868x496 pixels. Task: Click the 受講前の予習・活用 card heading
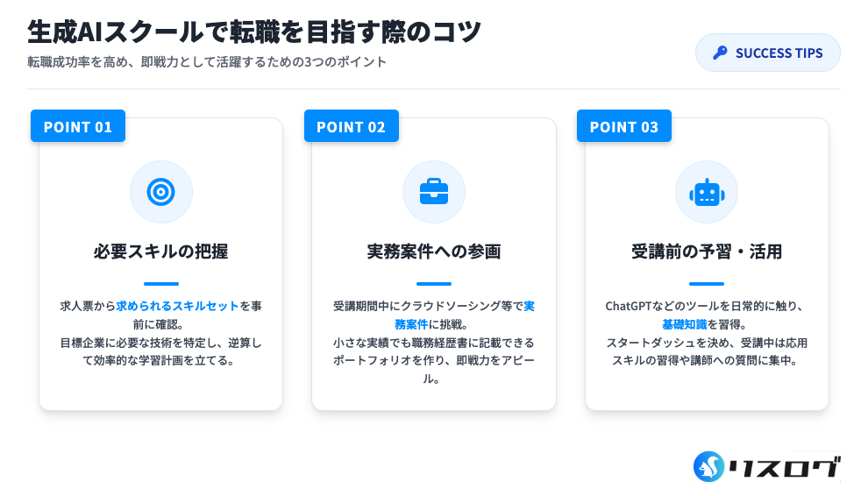point(707,252)
